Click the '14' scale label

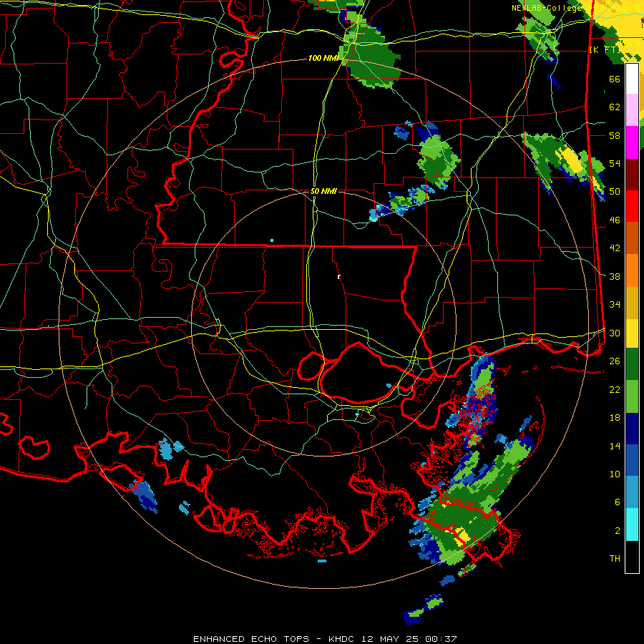(x=615, y=446)
